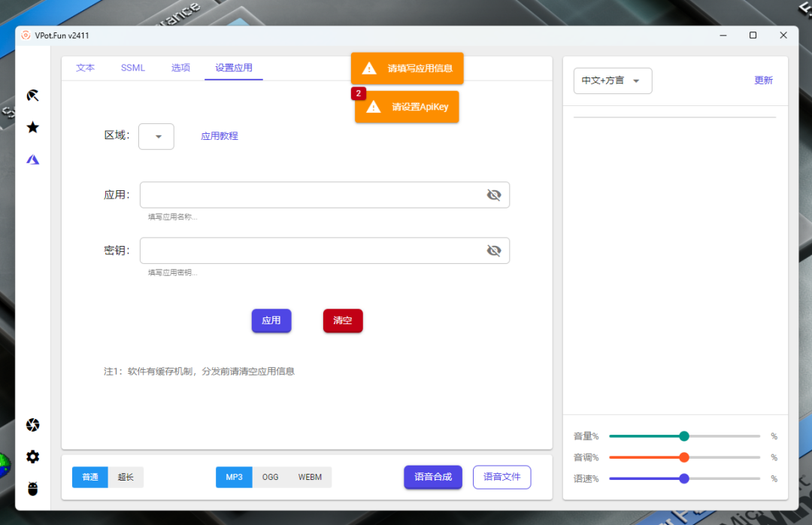Viewport: 812px width, 525px height.
Task: Choose MP3 output format
Action: (234, 478)
